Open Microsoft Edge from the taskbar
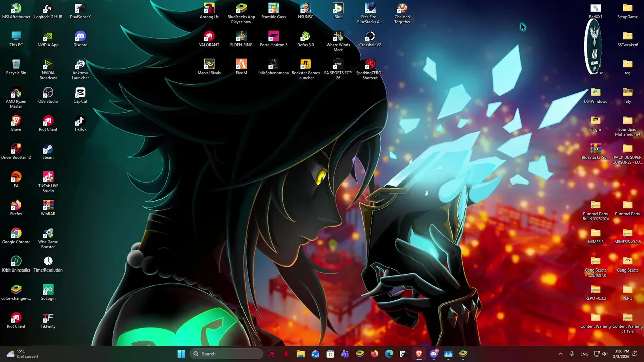 (x=389, y=354)
